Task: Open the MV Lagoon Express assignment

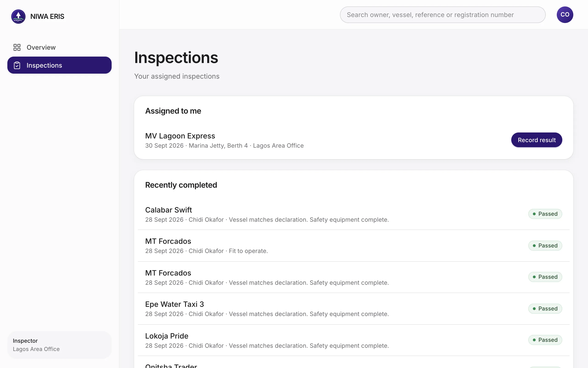Action: pos(353,140)
